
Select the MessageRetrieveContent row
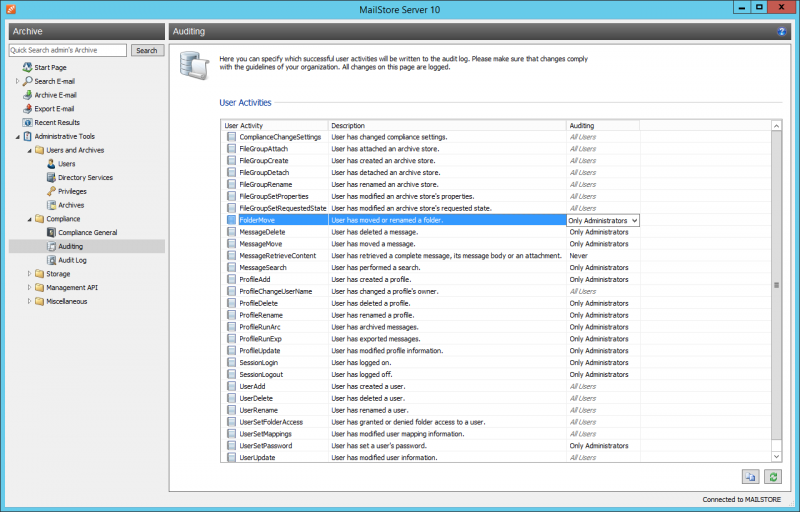click(496, 256)
